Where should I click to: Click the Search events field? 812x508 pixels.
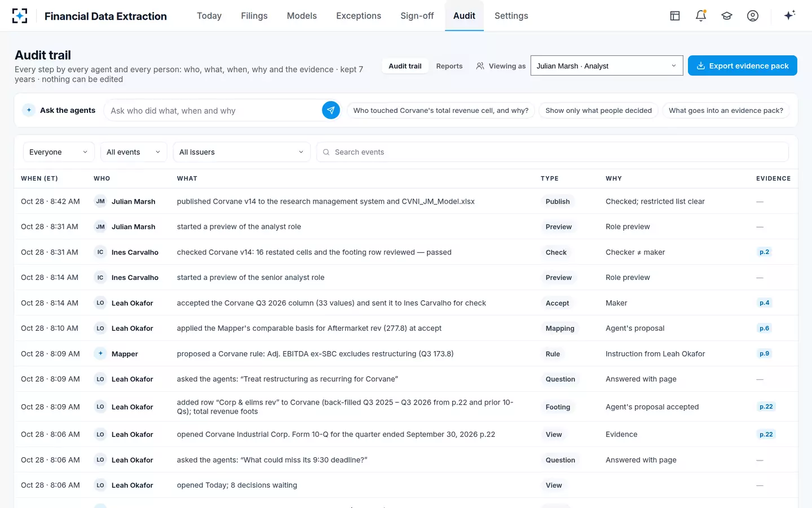(x=553, y=152)
